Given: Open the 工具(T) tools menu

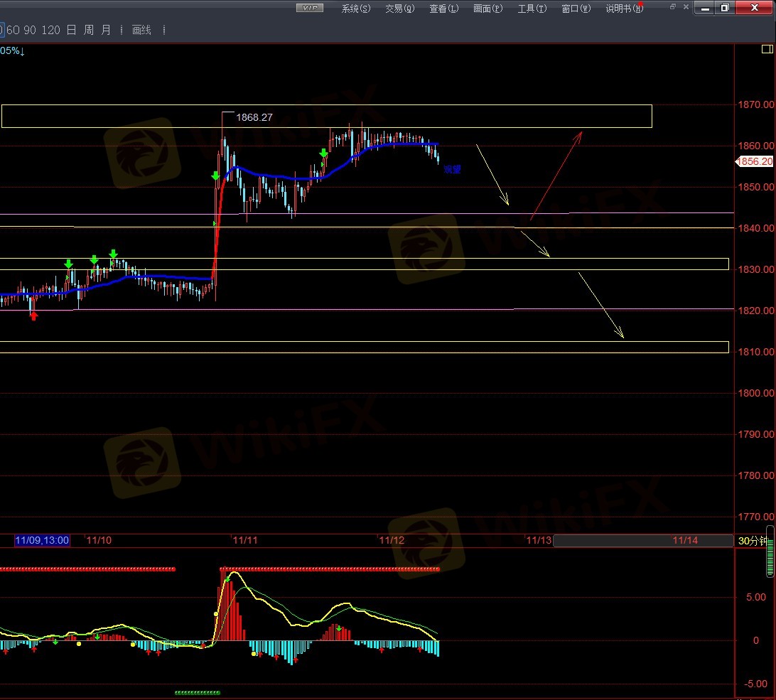Looking at the screenshot, I should tap(532, 9).
